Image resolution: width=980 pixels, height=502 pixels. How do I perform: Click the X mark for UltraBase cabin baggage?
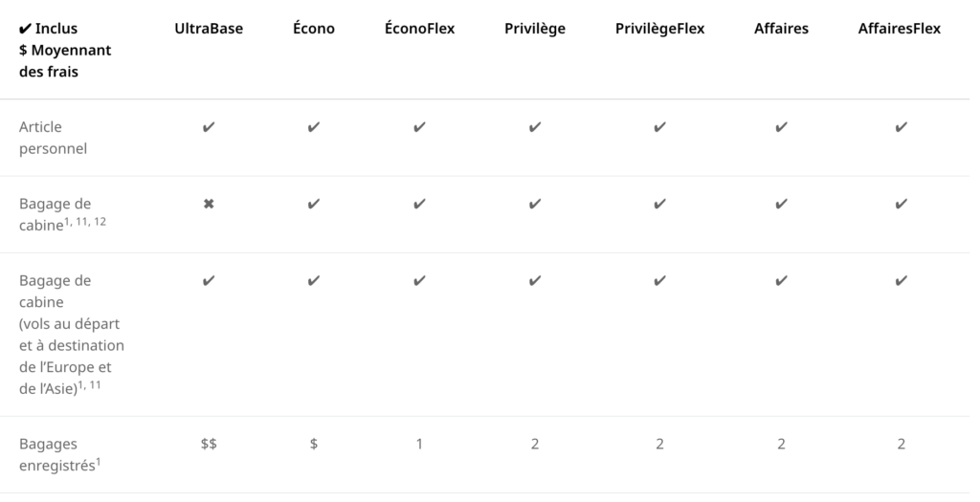point(209,204)
